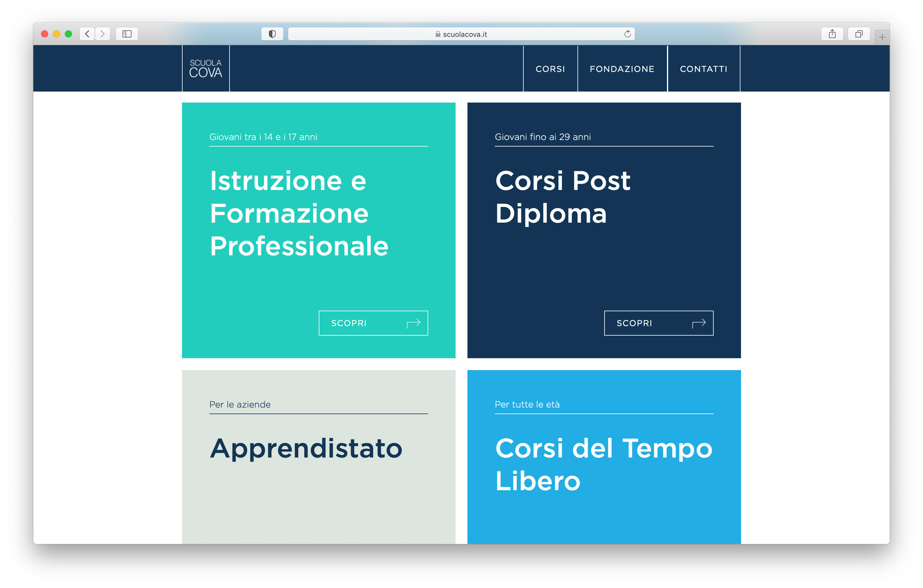Viewport: 923px width, 588px height.
Task: Reload the page with the refresh icon
Action: click(x=627, y=34)
